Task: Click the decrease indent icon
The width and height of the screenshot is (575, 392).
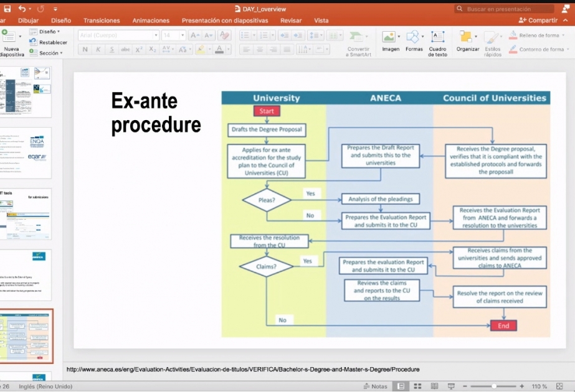Action: pos(284,35)
